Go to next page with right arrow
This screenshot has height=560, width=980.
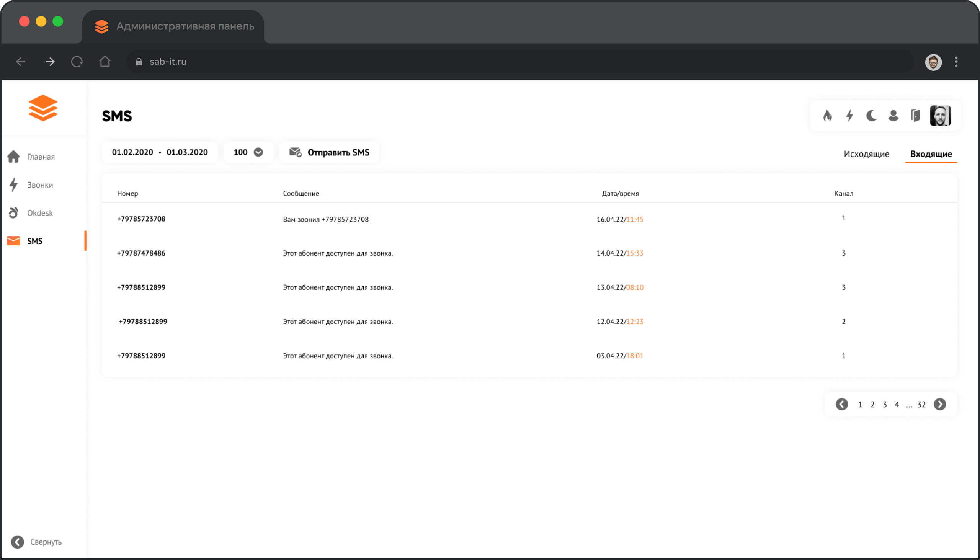(940, 404)
